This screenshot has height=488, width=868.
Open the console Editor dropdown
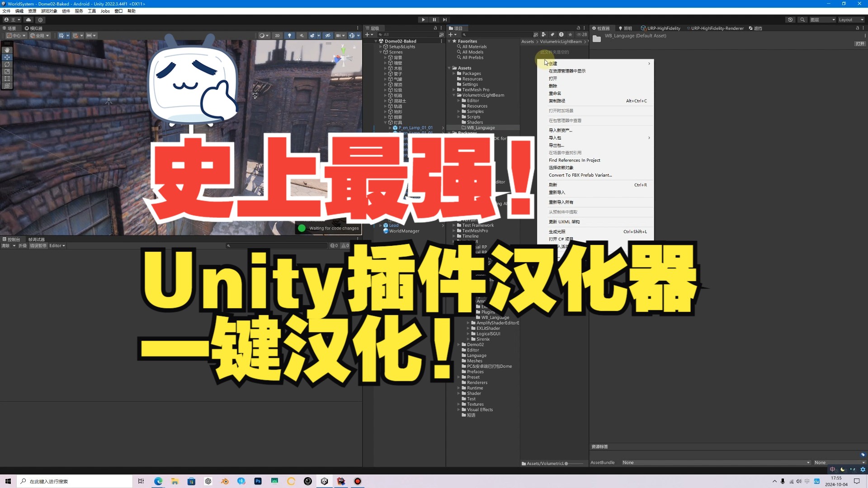57,246
